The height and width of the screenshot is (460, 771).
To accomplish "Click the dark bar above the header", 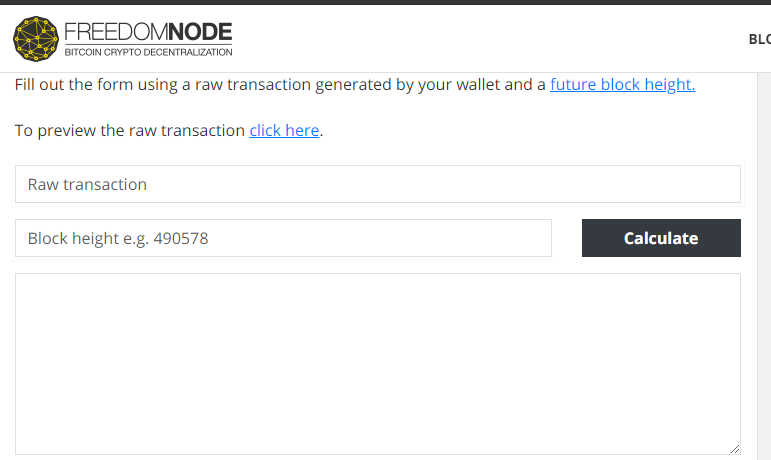I will pyautogui.click(x=386, y=2).
